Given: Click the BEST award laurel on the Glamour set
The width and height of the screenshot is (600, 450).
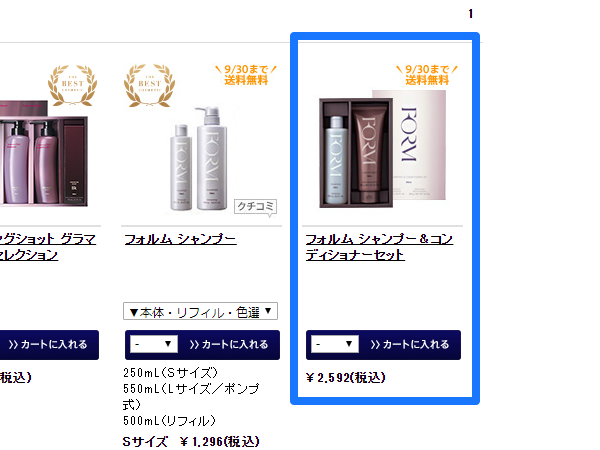Looking at the screenshot, I should click(x=72, y=85).
